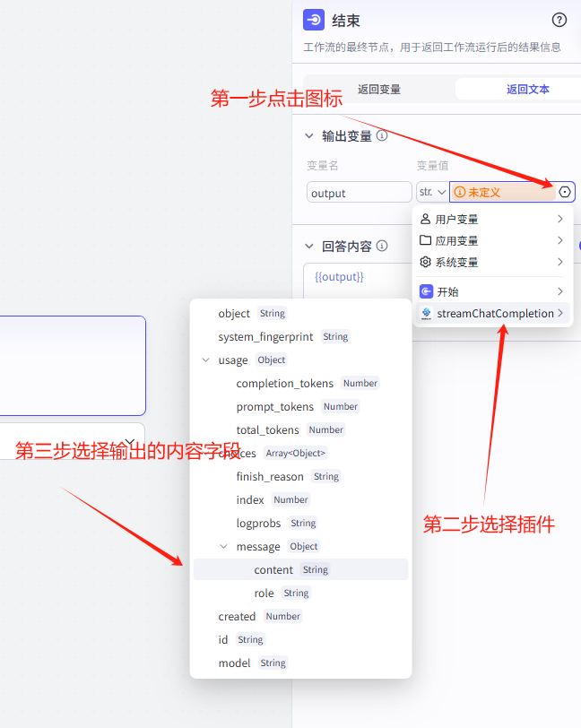Click the 变量值 column label
Image resolution: width=581 pixels, height=728 pixels.
pyautogui.click(x=432, y=165)
